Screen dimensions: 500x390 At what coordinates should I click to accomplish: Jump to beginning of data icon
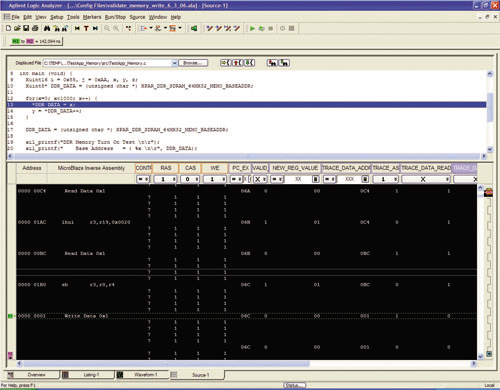(77, 28)
